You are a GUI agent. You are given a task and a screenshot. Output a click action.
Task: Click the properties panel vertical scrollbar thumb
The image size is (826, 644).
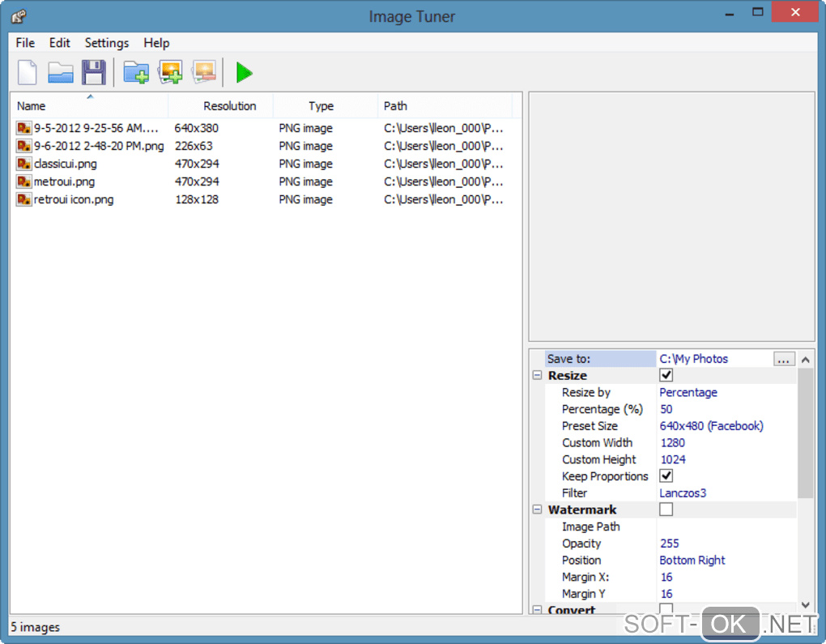(805, 433)
